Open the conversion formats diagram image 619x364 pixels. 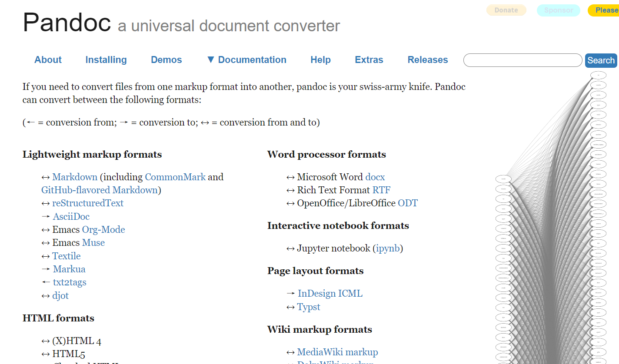[x=556, y=217]
